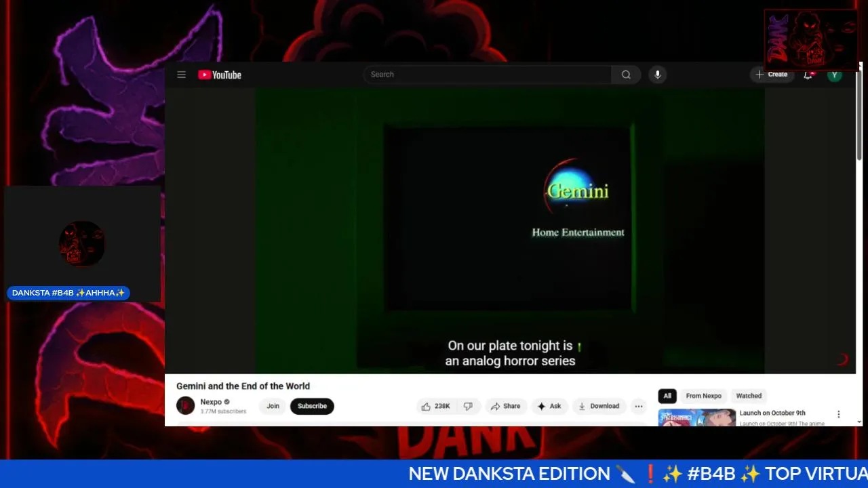Screen dimensions: 868x488
Task: Select the All filter chip
Action: coord(667,396)
